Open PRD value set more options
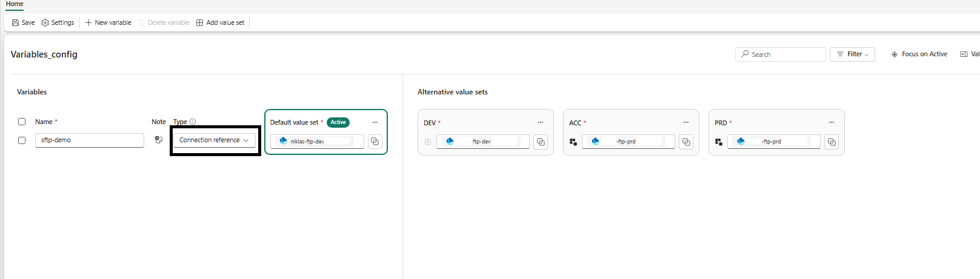Image resolution: width=980 pixels, height=279 pixels. coord(832,122)
